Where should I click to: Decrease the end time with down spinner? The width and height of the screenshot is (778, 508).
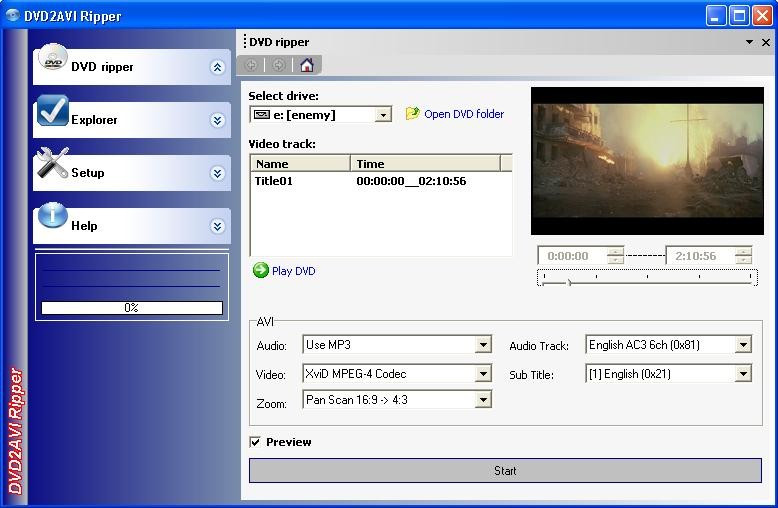(743, 260)
